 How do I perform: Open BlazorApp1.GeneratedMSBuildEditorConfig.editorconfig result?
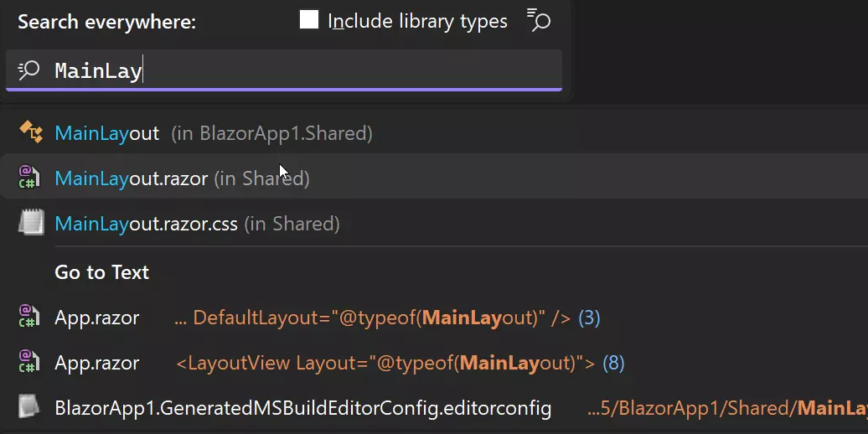click(x=302, y=409)
